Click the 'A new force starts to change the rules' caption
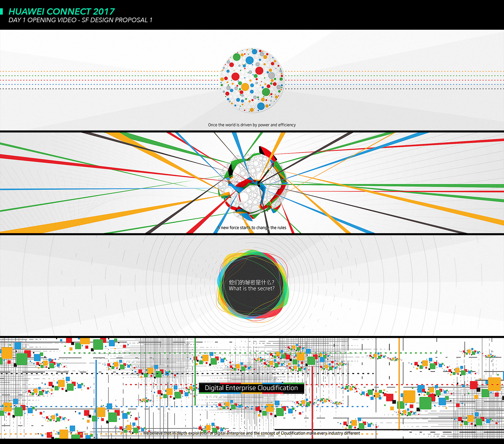The image size is (504, 444). (252, 228)
